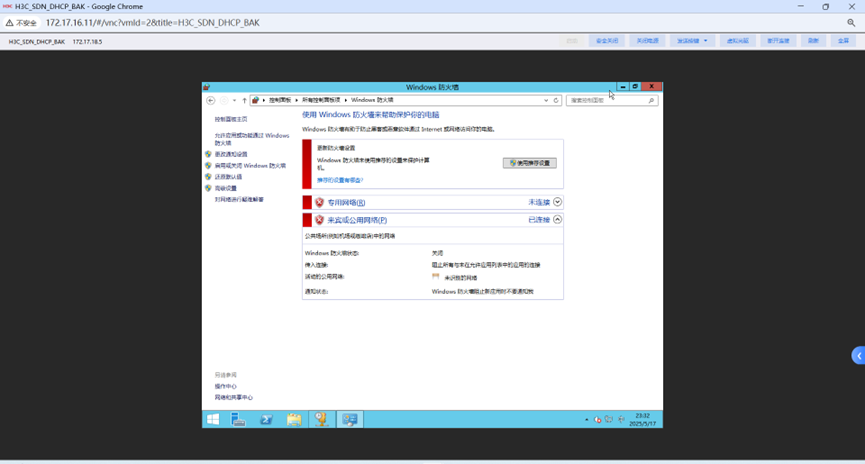Click the search magnifier in Control Panel
865x464 pixels.
click(x=651, y=100)
